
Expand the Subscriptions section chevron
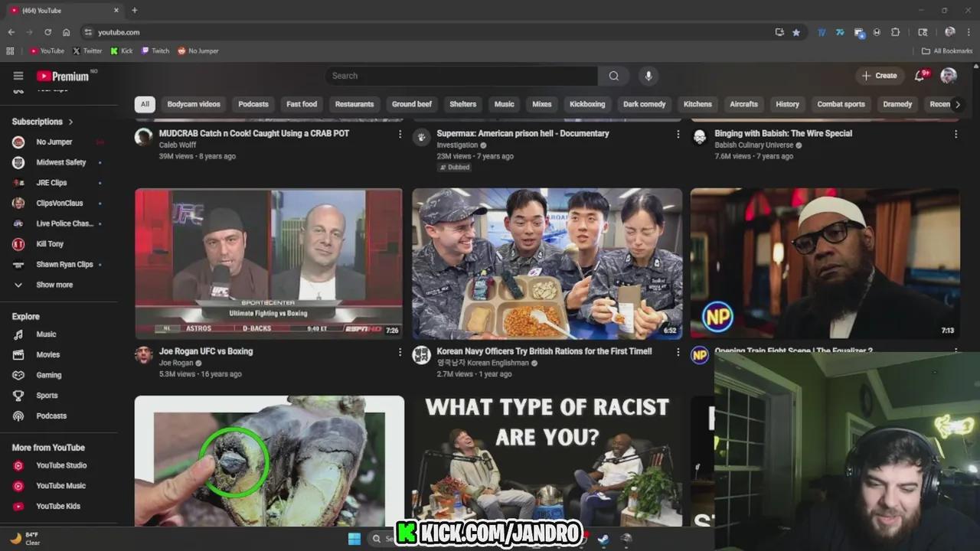(70, 122)
